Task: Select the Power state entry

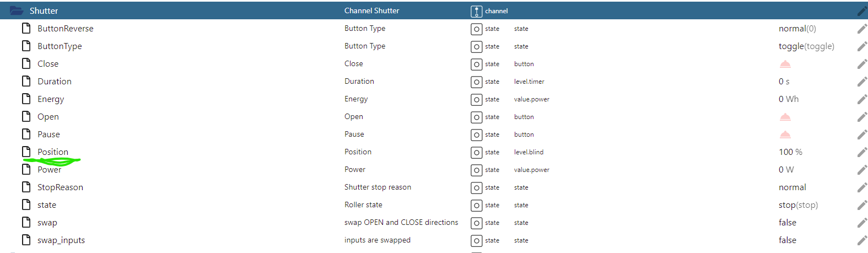Action: click(49, 170)
